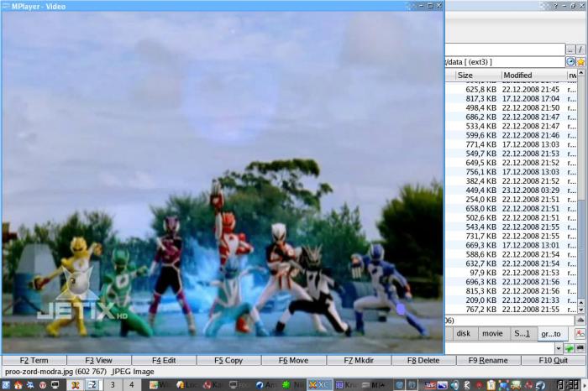588x391 pixels.
Task: Click the MPlayer video display area
Action: [223, 182]
